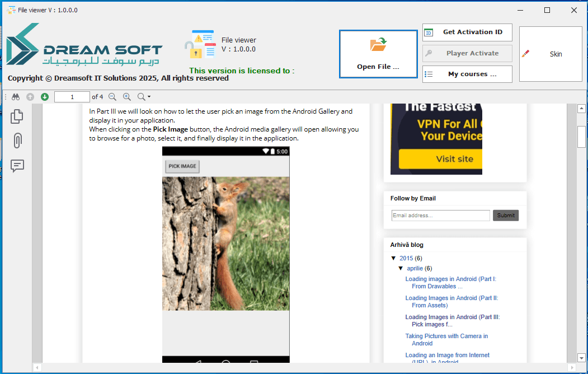Click horizontal scrollbar right arrow
This screenshot has height=374, width=588.
point(572,368)
